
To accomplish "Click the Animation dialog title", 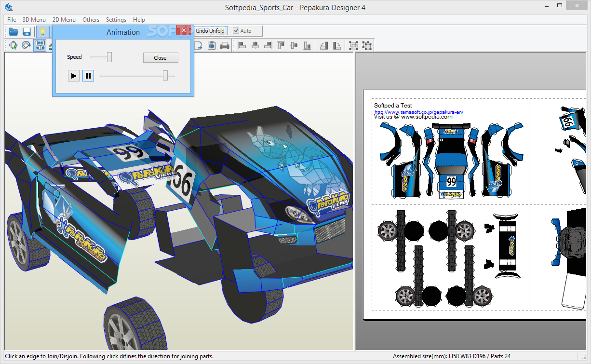I will pos(123,32).
